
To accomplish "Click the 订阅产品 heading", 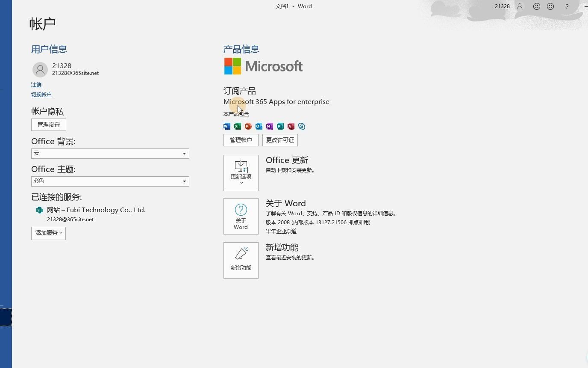I will (240, 91).
